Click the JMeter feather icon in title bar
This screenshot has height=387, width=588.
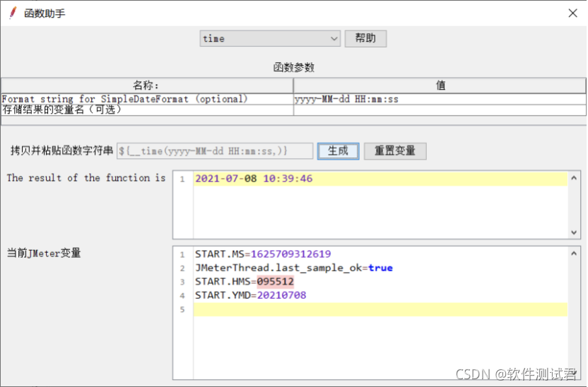[x=13, y=13]
